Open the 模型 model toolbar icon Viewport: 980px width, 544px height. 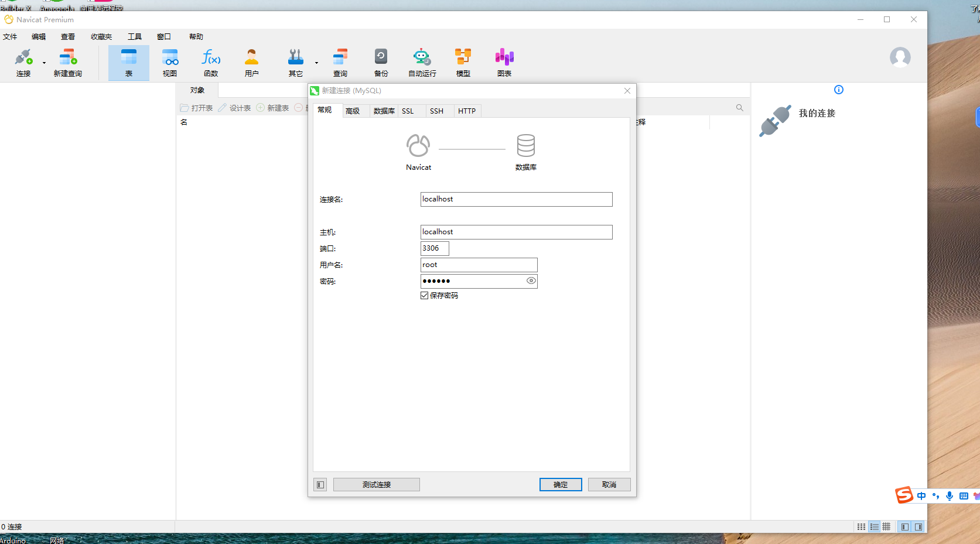(x=463, y=63)
